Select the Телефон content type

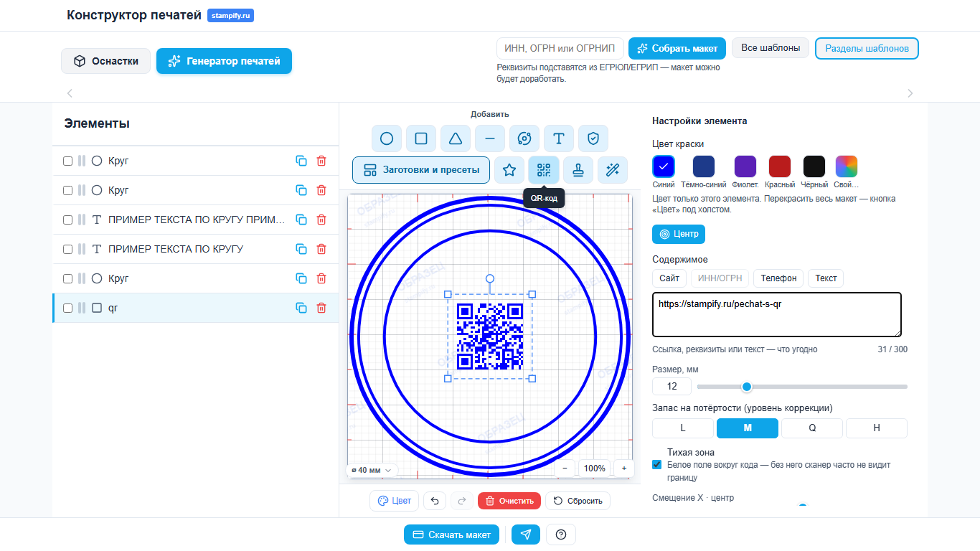[778, 278]
